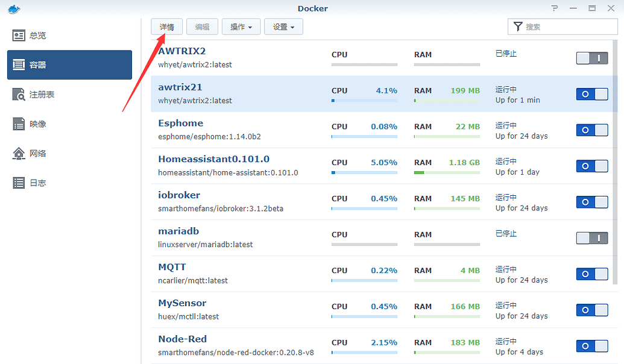Enable the mariadb container toggle
This screenshot has width=624, height=364.
(592, 238)
